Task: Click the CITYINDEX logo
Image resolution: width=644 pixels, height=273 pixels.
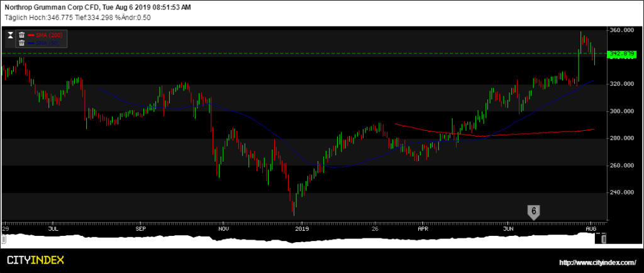Action: (36, 260)
